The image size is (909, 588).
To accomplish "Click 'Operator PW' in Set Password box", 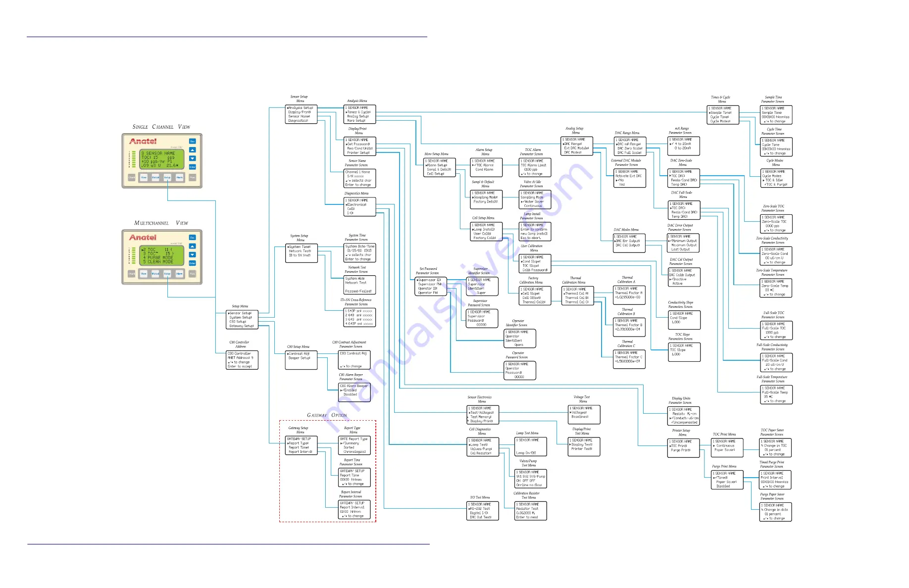I will click(428, 293).
